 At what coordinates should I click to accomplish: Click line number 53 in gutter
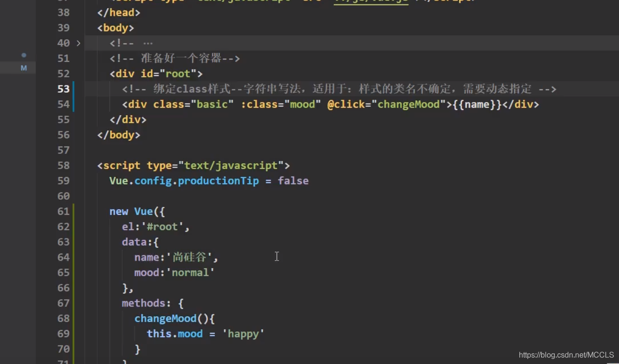tap(63, 89)
